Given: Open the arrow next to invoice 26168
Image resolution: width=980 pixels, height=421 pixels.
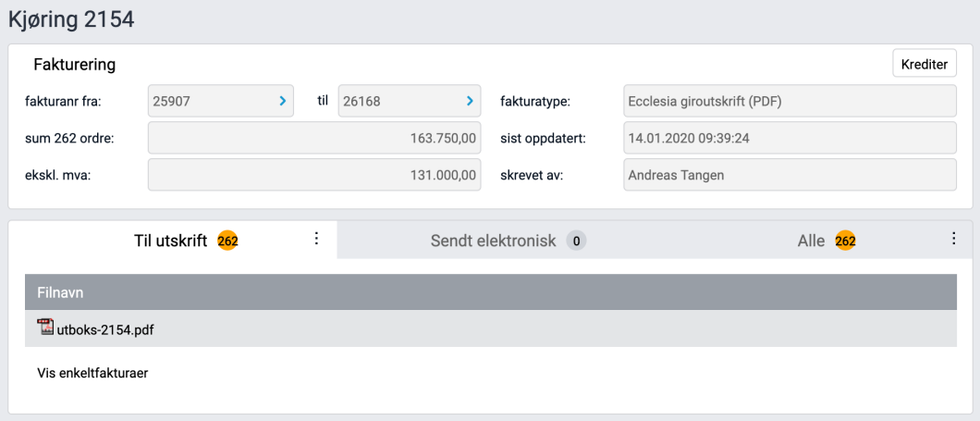Looking at the screenshot, I should (x=470, y=101).
